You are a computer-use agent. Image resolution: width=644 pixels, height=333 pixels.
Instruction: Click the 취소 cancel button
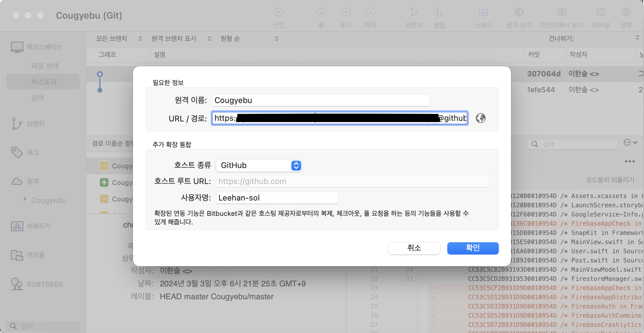[x=414, y=248]
